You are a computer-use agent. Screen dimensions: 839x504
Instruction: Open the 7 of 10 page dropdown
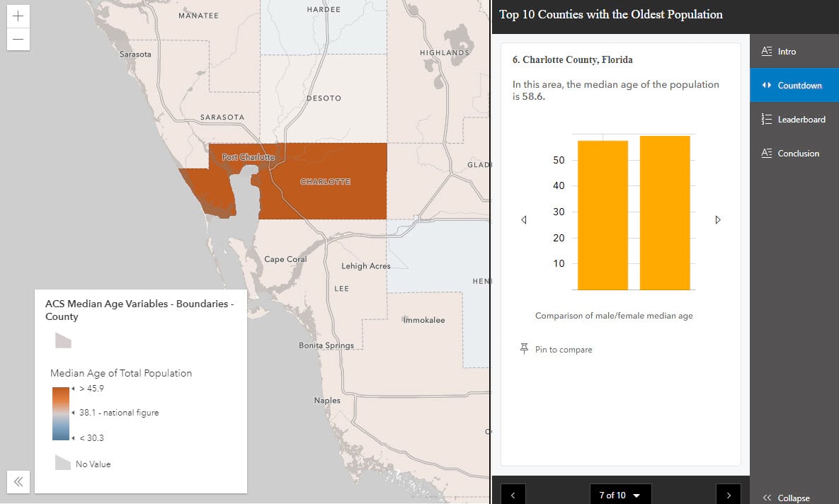point(620,495)
